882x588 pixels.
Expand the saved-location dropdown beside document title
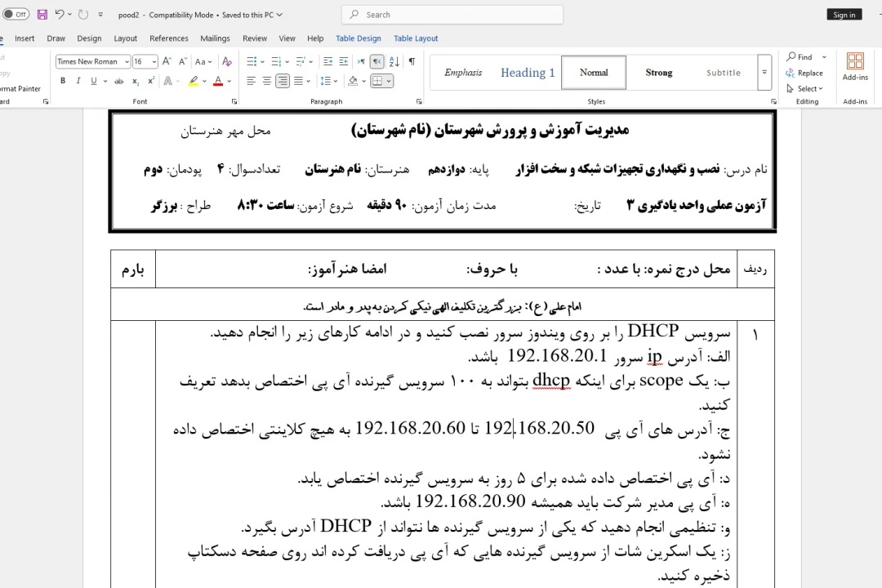(279, 15)
